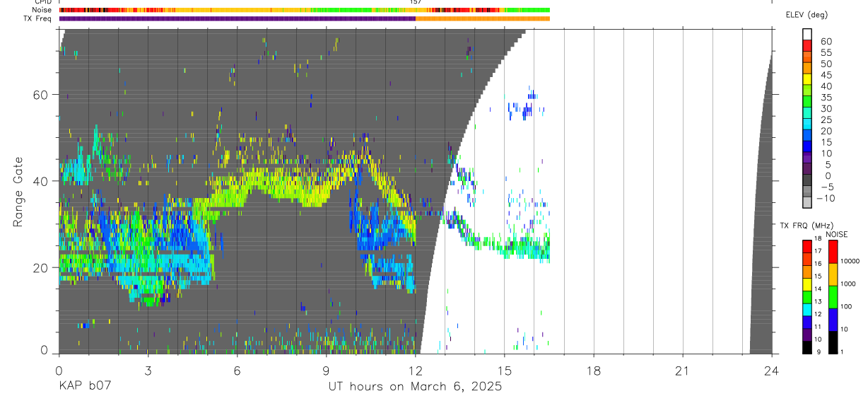Viewport: 868px width, 401px height.
Task: Click the TX Freq color strip above the plot
Action: 304,18
